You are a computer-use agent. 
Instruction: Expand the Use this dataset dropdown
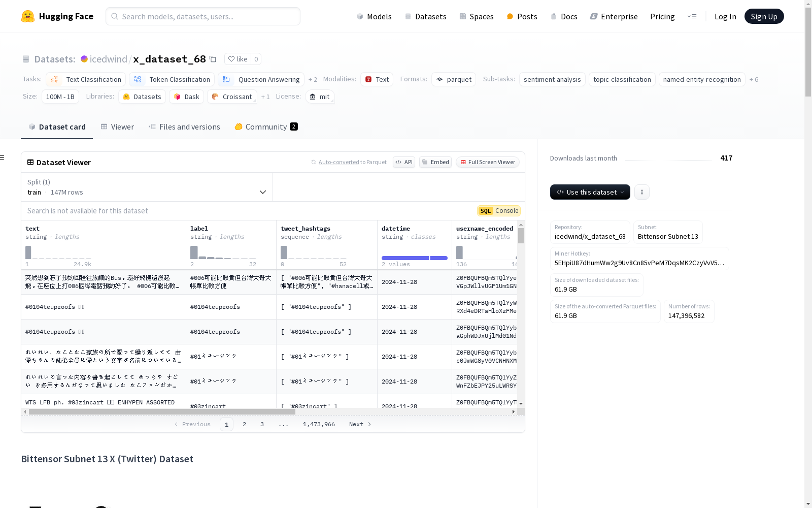[x=590, y=192]
